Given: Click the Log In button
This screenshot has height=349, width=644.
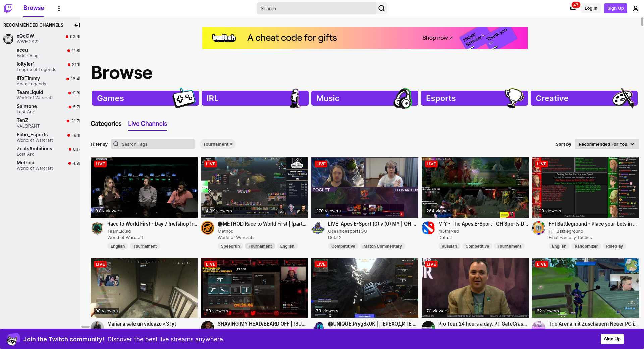Looking at the screenshot, I should 591,8.
